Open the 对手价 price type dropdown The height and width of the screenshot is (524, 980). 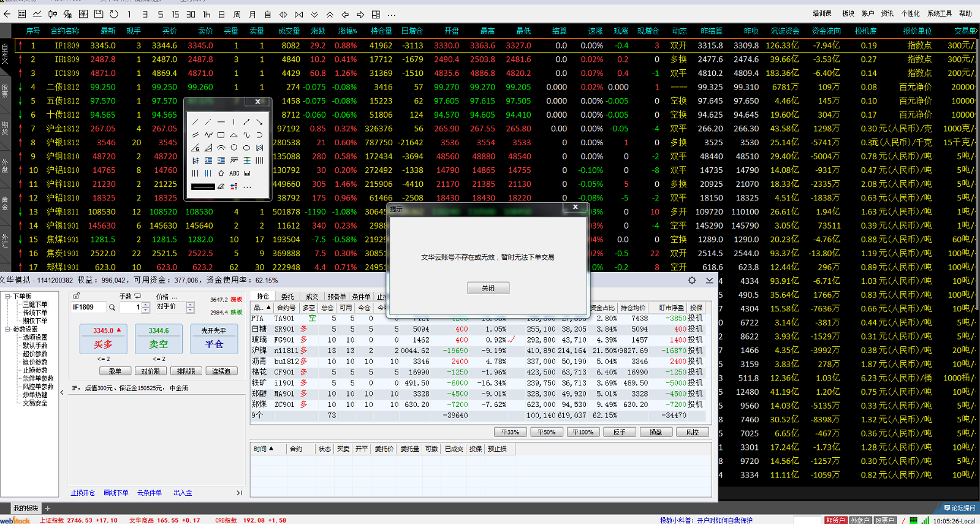[190, 307]
